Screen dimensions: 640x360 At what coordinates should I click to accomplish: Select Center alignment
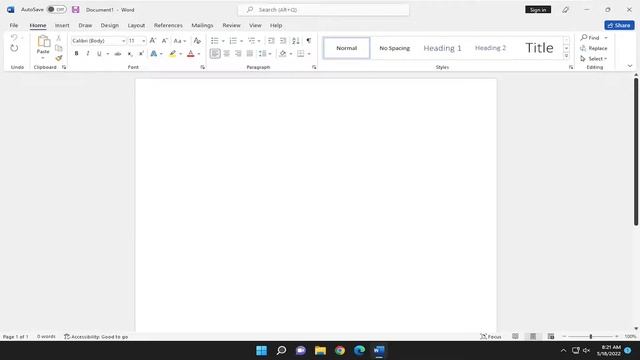tap(227, 53)
